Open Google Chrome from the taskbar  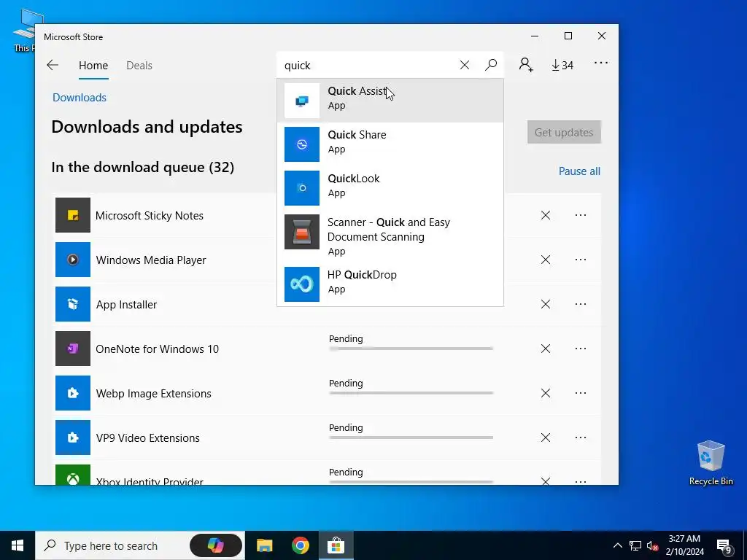pyautogui.click(x=300, y=545)
